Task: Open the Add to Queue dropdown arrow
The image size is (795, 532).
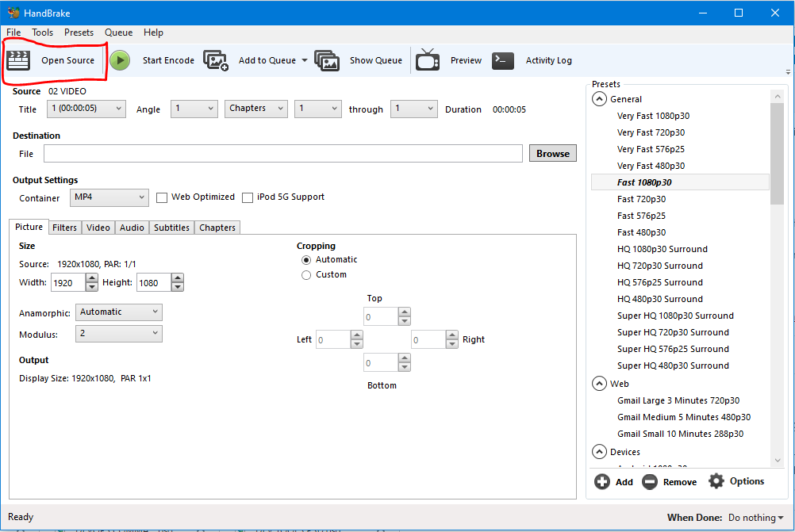Action: 305,60
